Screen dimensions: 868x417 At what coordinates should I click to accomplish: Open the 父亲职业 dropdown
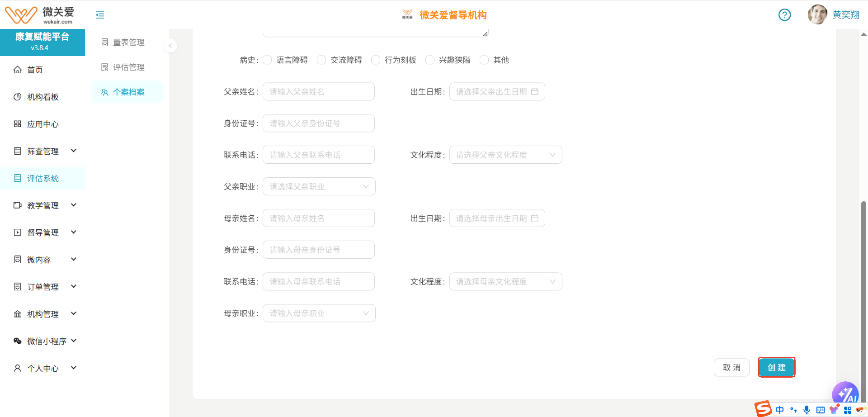(x=319, y=186)
